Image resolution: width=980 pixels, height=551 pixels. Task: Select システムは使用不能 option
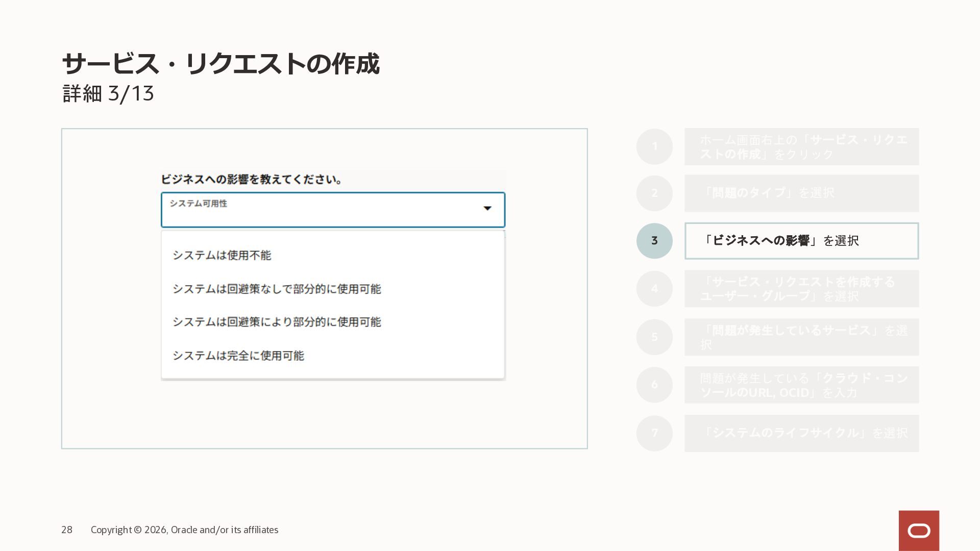click(222, 255)
